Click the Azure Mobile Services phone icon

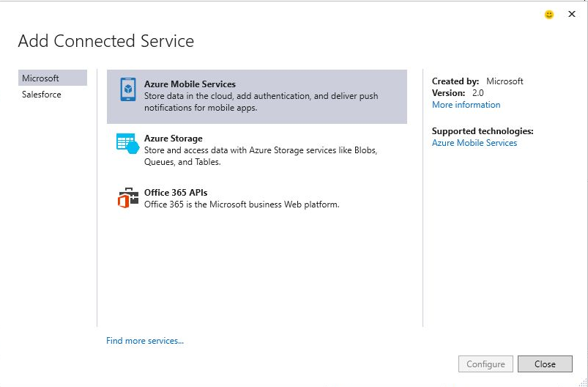128,90
